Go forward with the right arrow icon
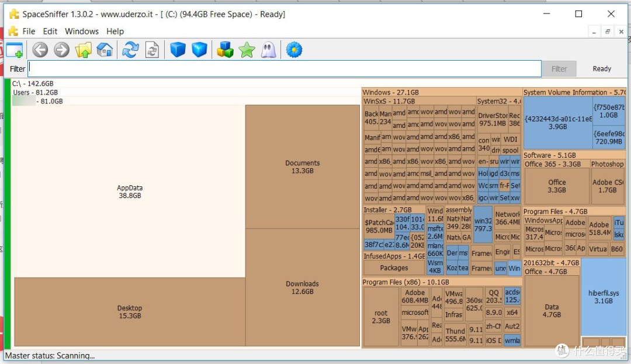Image resolution: width=631 pixels, height=364 pixels. click(x=61, y=50)
